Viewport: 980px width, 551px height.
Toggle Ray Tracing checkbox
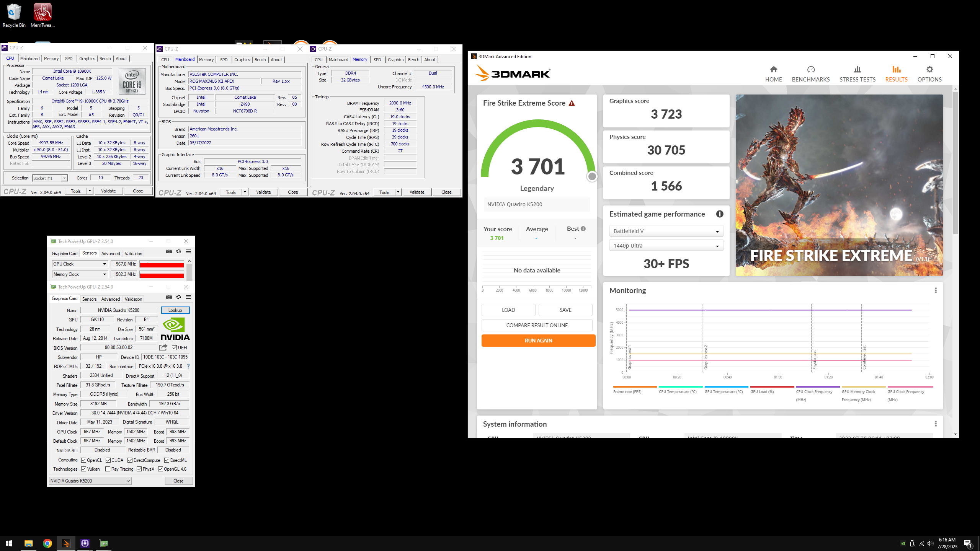pyautogui.click(x=108, y=469)
